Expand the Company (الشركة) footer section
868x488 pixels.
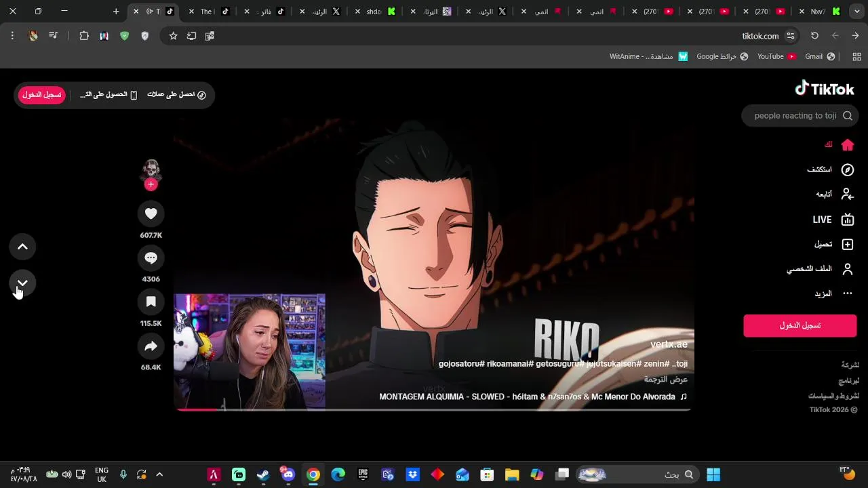pos(850,365)
